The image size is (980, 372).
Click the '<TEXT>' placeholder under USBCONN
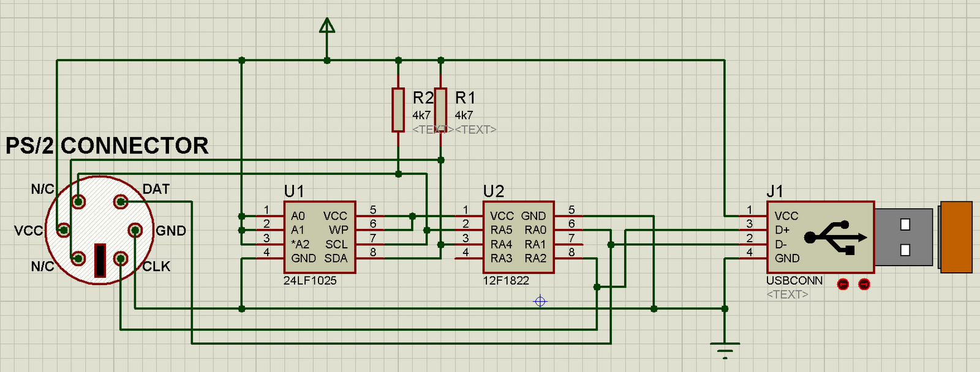point(787,294)
